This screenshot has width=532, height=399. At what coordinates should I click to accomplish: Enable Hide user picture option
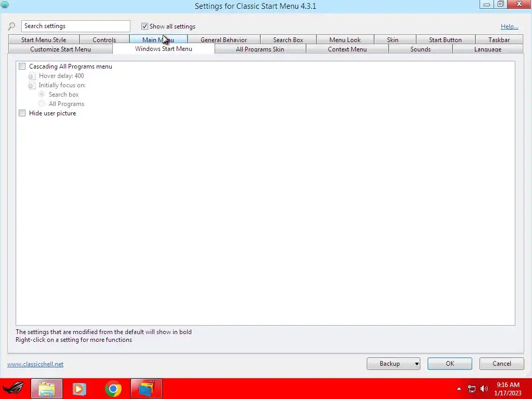22,113
